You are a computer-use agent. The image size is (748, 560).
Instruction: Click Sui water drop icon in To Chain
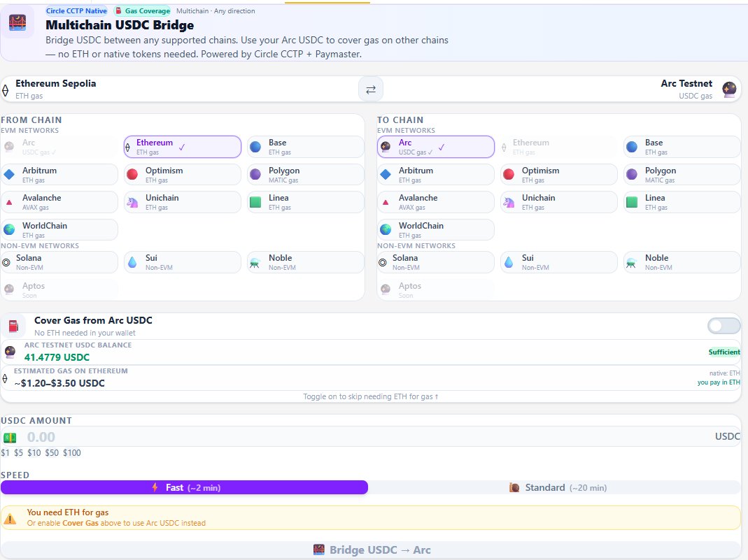[509, 262]
